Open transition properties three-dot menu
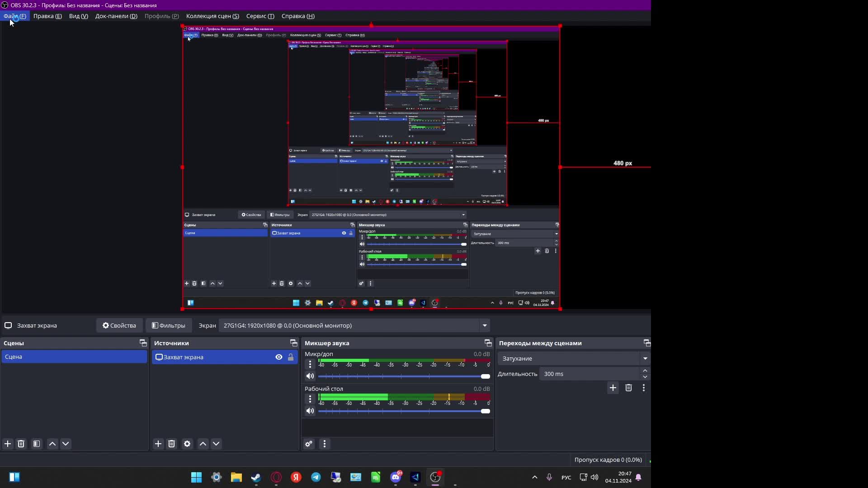This screenshot has width=868, height=488. click(644, 388)
